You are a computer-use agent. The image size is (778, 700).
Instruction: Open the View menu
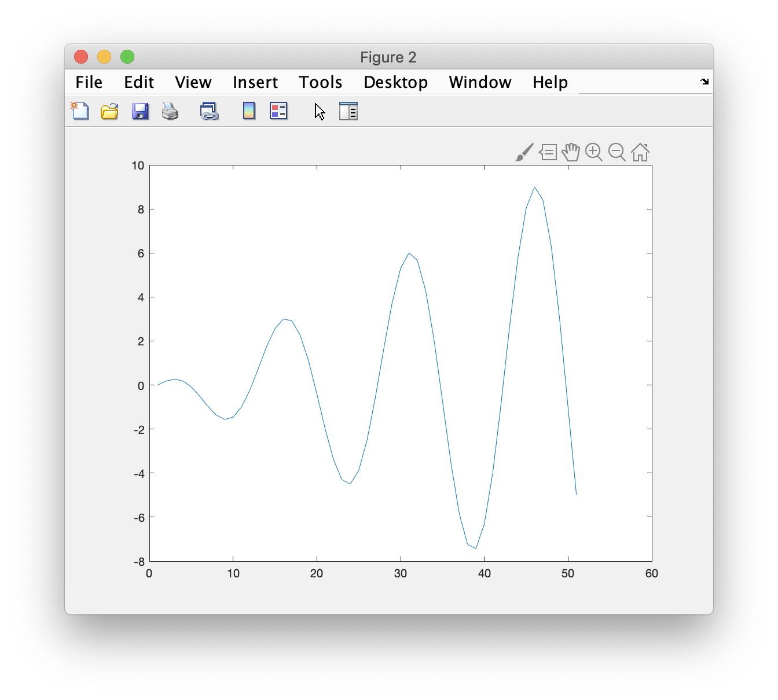pyautogui.click(x=193, y=82)
